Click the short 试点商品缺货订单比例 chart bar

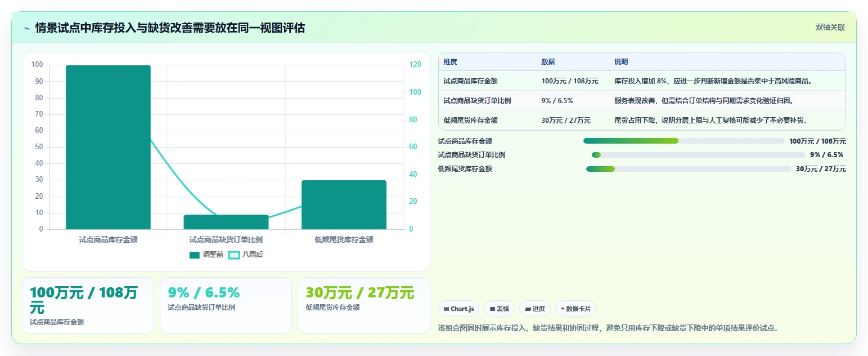[226, 222]
